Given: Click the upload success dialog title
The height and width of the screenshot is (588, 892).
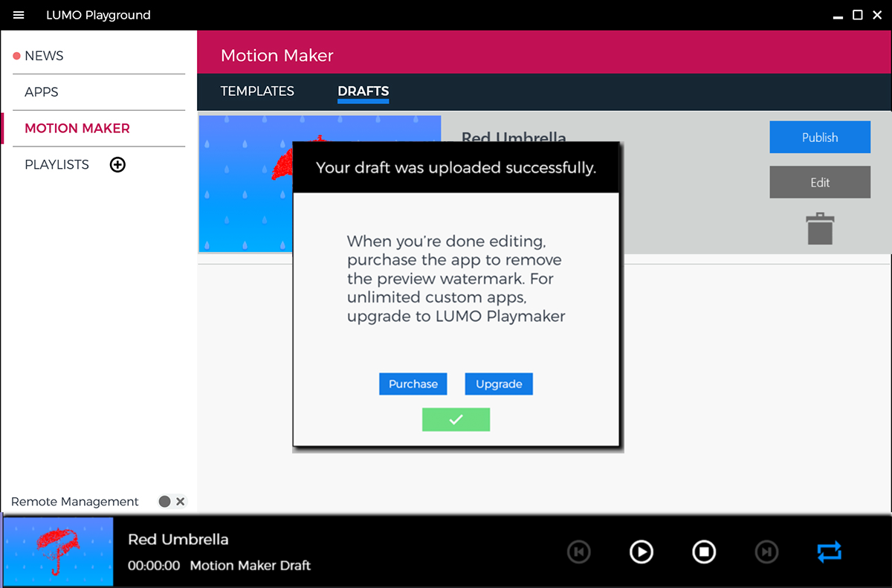Looking at the screenshot, I should tap(456, 168).
